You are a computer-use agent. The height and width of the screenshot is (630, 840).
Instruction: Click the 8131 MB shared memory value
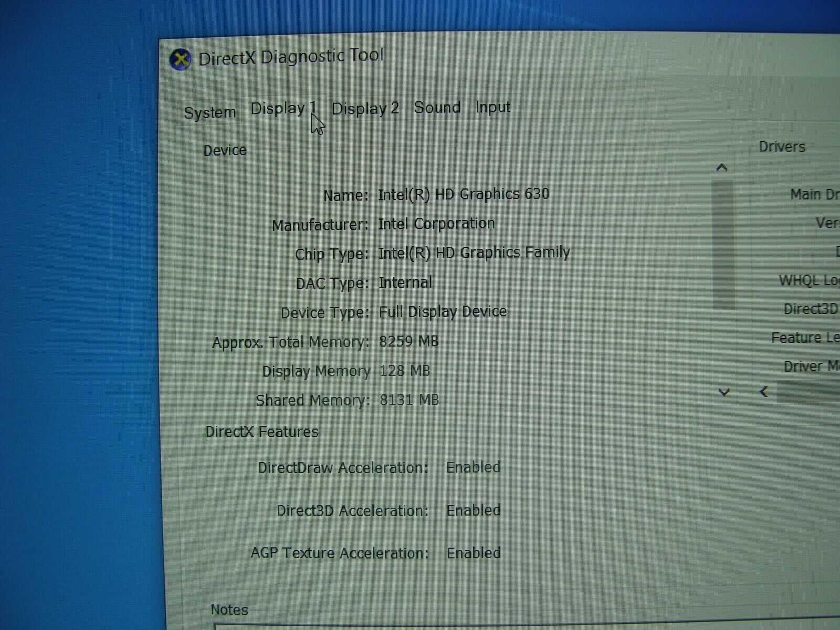coord(409,400)
